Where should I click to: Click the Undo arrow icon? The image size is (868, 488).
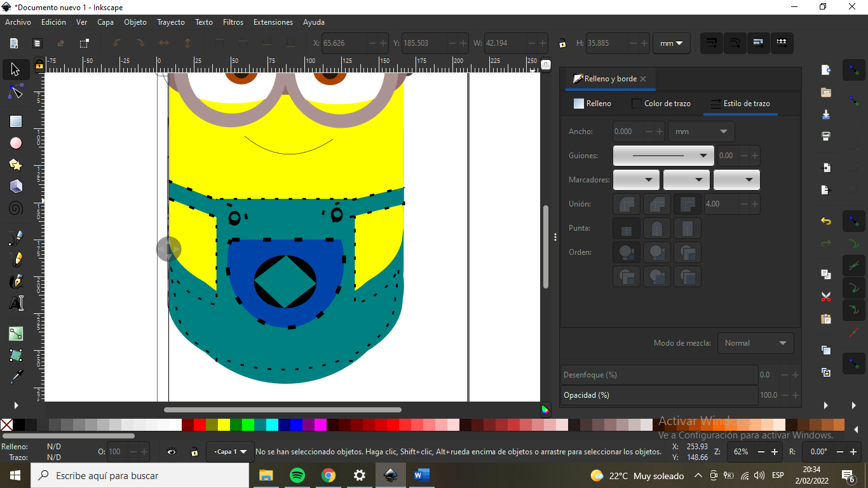pyautogui.click(x=826, y=221)
